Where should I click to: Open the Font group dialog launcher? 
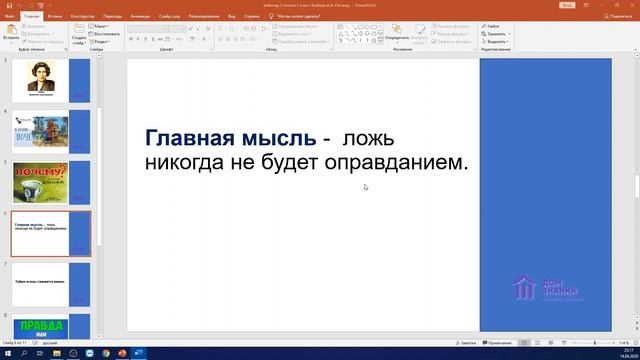[212, 49]
